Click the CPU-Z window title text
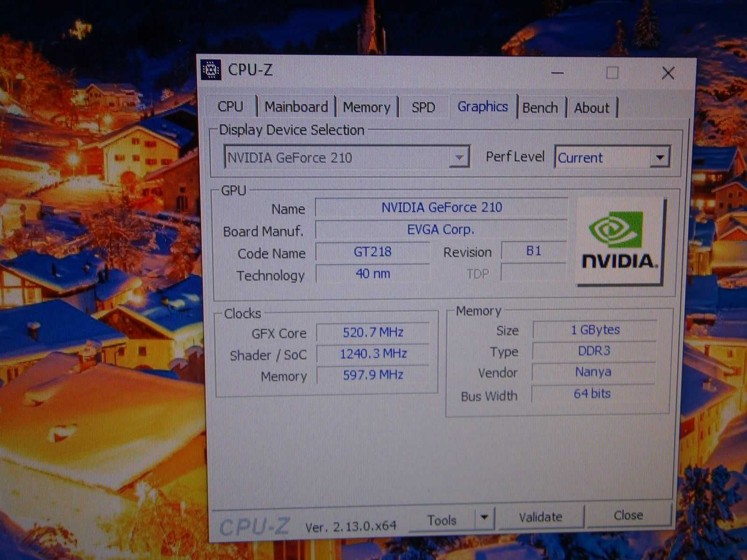The width and height of the screenshot is (747, 560). click(250, 70)
